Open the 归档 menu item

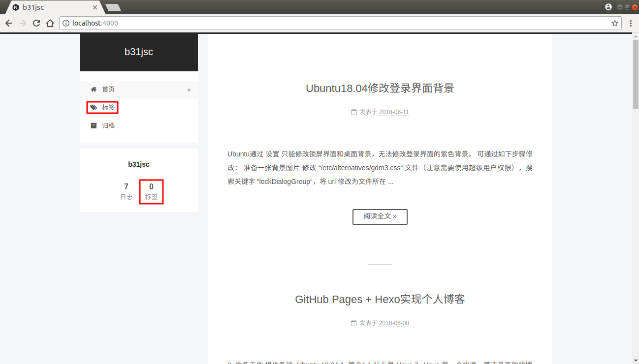tap(139, 125)
